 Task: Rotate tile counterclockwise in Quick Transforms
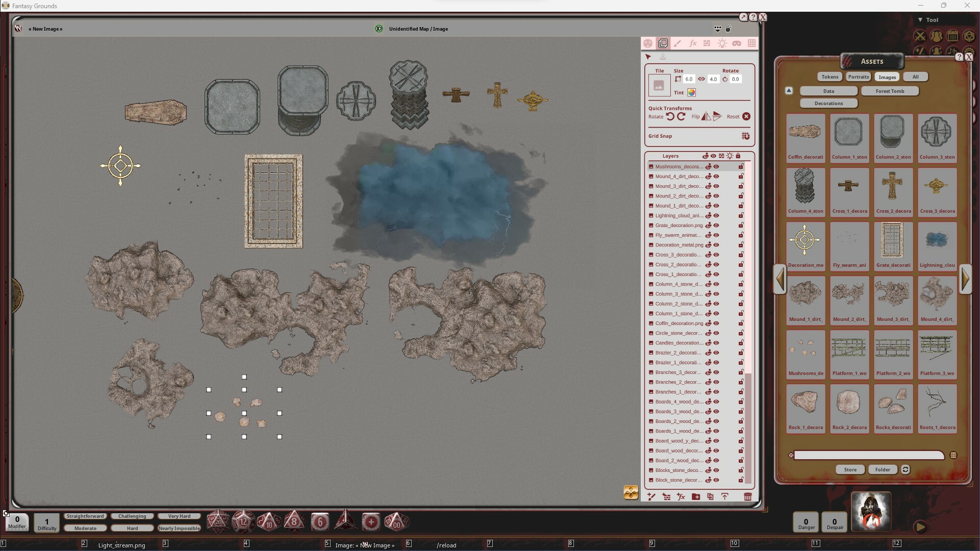tap(670, 117)
